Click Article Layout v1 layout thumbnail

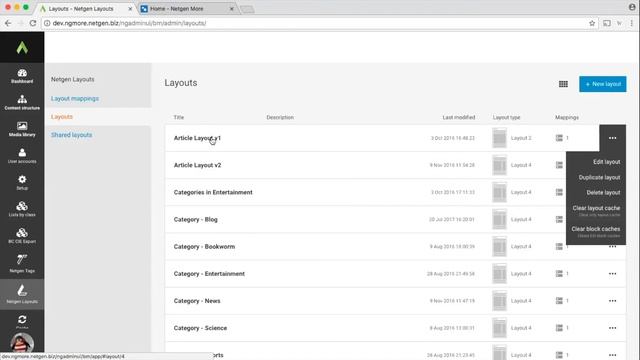(x=499, y=138)
